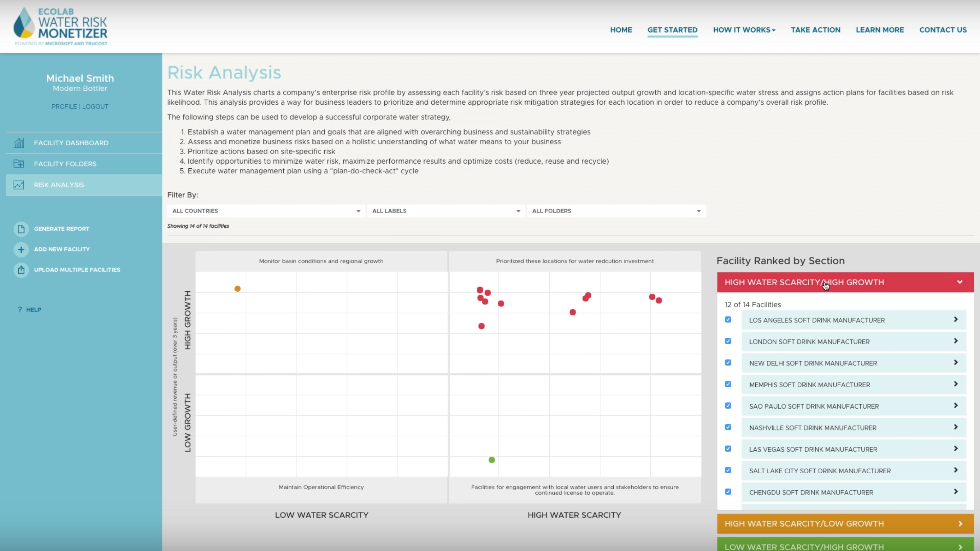Screen dimensions: 980x551
Task: Click the Generate Report document icon
Action: pos(21,229)
